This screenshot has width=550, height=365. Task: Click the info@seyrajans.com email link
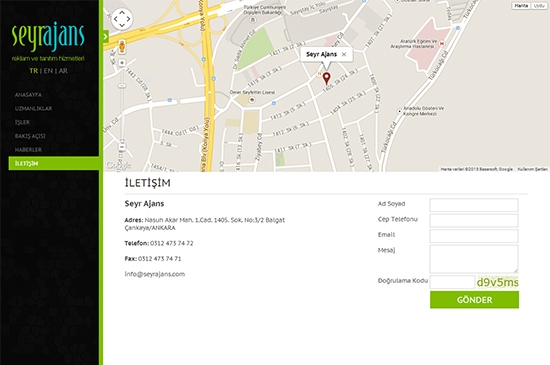155,274
